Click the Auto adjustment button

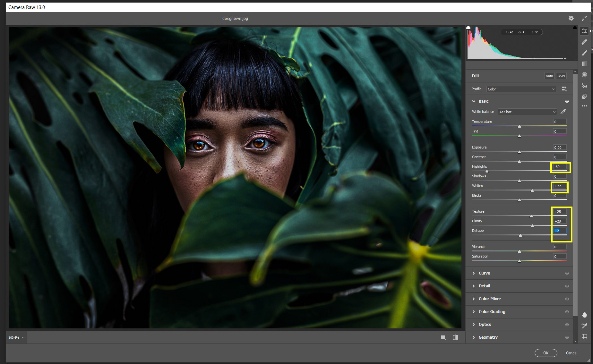coord(549,76)
